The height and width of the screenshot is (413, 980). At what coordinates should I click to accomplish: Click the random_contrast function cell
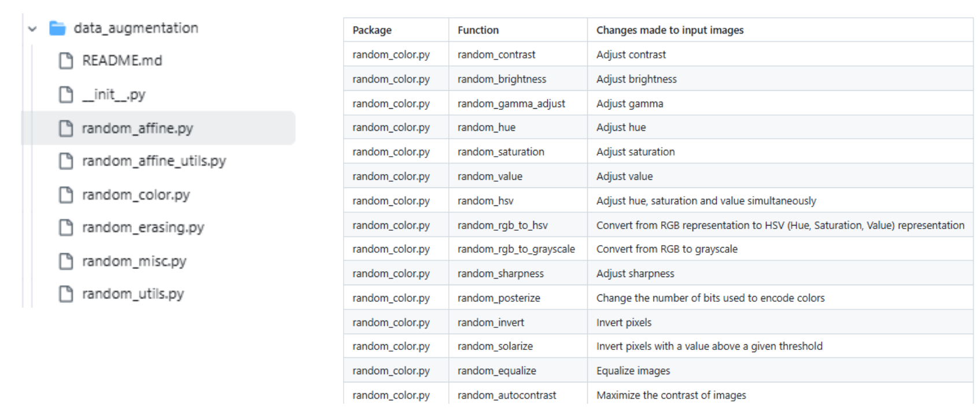coord(496,54)
